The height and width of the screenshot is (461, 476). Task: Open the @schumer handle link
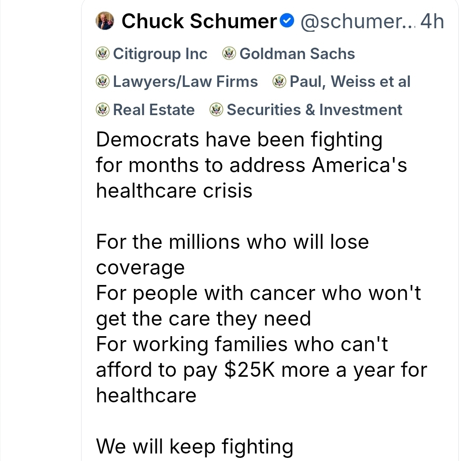pos(357,21)
